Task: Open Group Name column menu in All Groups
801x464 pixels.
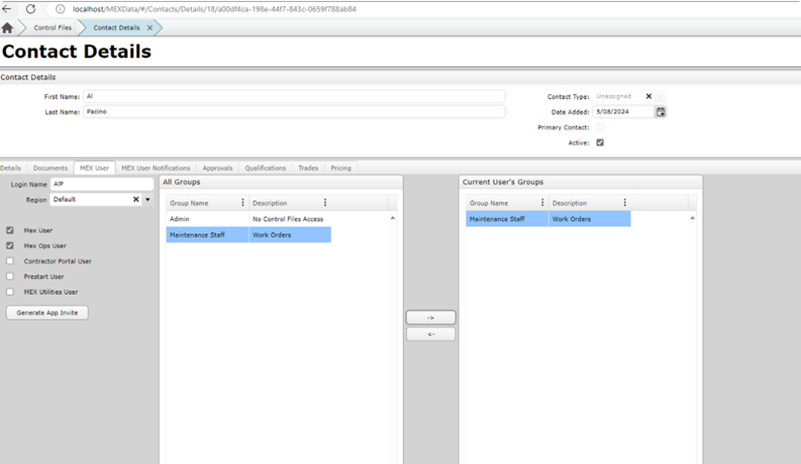Action: pos(242,203)
